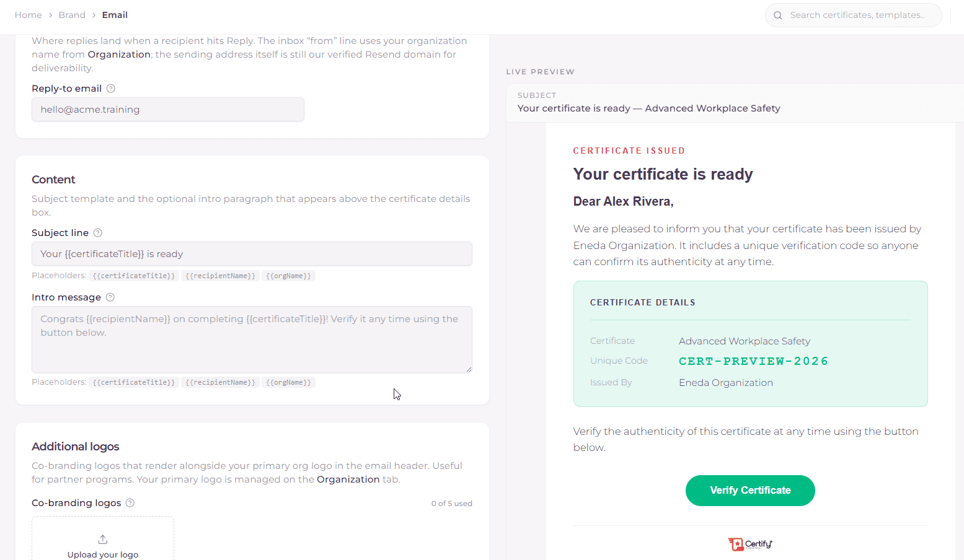Click 'Advanced Workplace Safety' certificate value
The width and height of the screenshot is (964, 560).
click(744, 341)
